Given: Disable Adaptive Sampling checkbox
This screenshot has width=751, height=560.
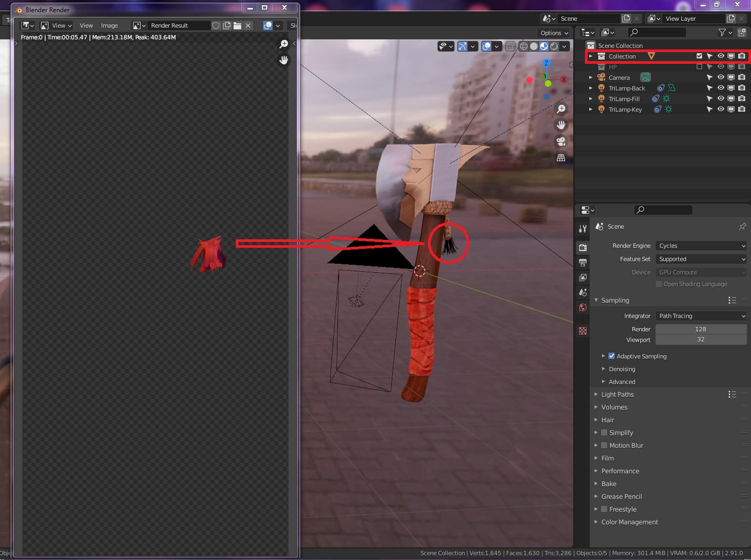Looking at the screenshot, I should point(612,356).
